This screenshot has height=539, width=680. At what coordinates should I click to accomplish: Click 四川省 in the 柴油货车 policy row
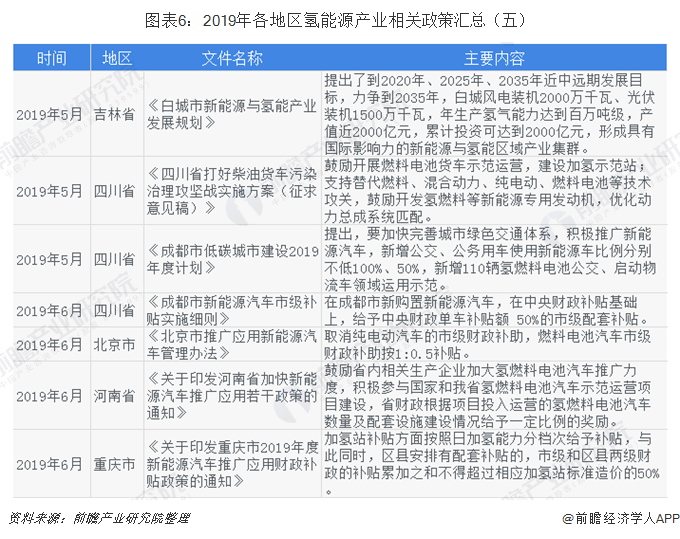pos(114,191)
